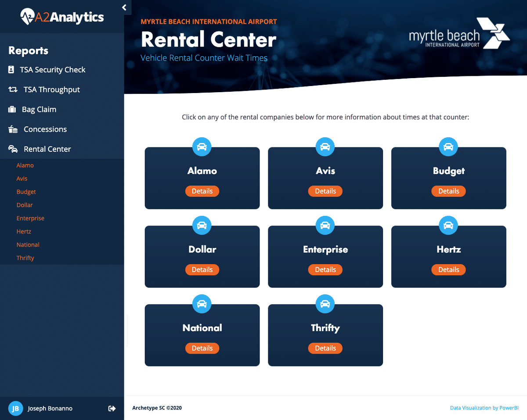Open Data Visualization by PowerBI link
This screenshot has height=420, width=527.
[x=484, y=408]
